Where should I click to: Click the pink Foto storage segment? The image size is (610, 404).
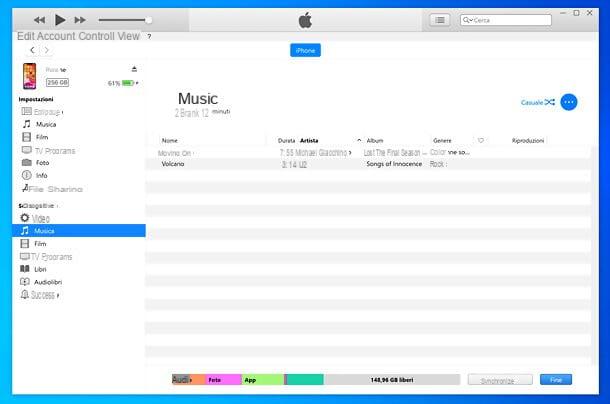(x=223, y=379)
